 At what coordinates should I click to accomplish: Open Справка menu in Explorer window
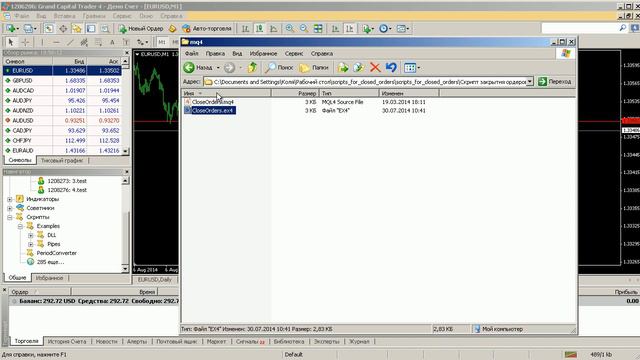click(322, 53)
